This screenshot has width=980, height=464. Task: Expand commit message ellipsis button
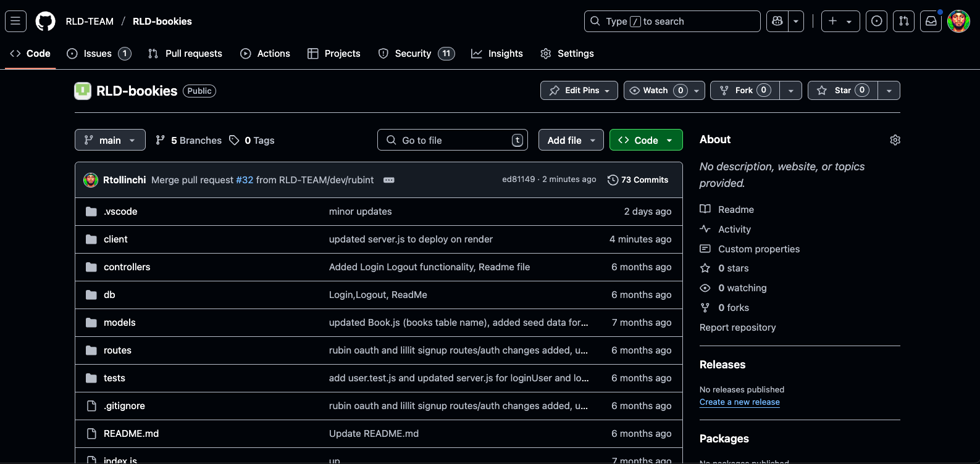(389, 180)
